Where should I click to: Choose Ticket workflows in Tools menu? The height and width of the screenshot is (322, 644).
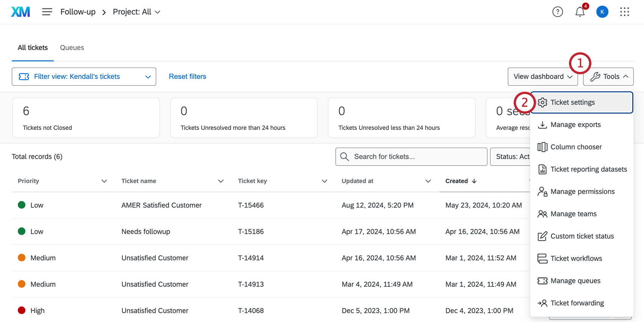click(576, 258)
